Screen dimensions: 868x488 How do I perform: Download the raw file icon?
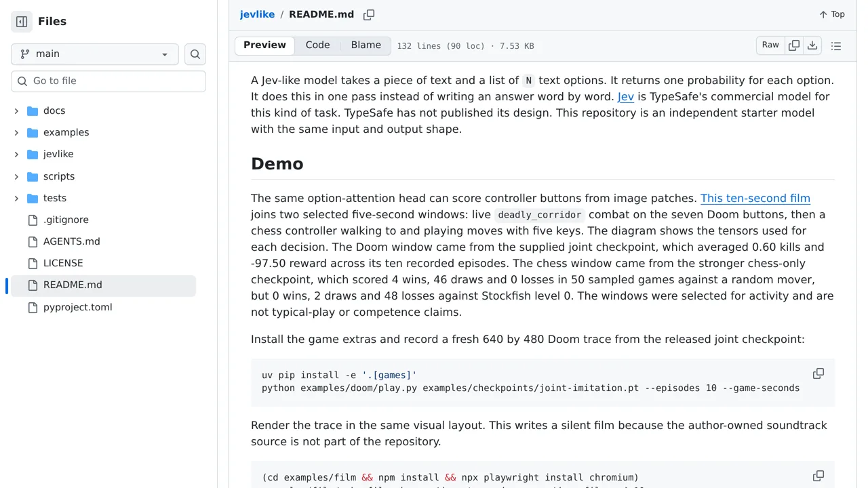click(x=812, y=45)
